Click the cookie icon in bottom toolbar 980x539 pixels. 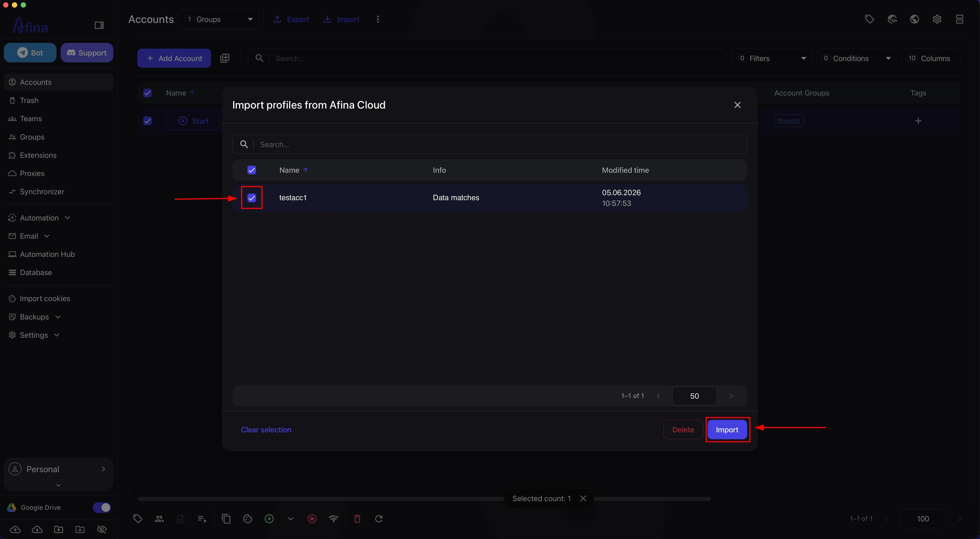(248, 518)
